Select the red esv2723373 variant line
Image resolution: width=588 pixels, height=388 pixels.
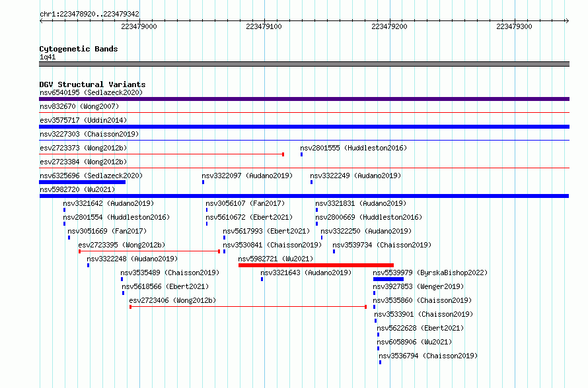[x=162, y=154]
